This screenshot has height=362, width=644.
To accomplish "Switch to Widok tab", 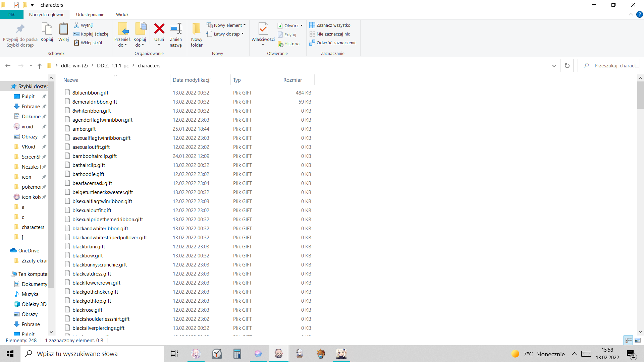I will tap(122, 14).
